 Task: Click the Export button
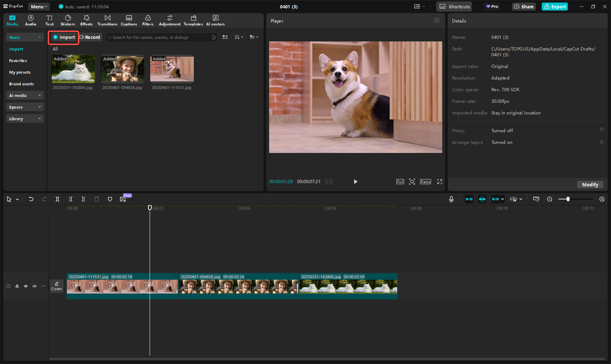tap(555, 7)
